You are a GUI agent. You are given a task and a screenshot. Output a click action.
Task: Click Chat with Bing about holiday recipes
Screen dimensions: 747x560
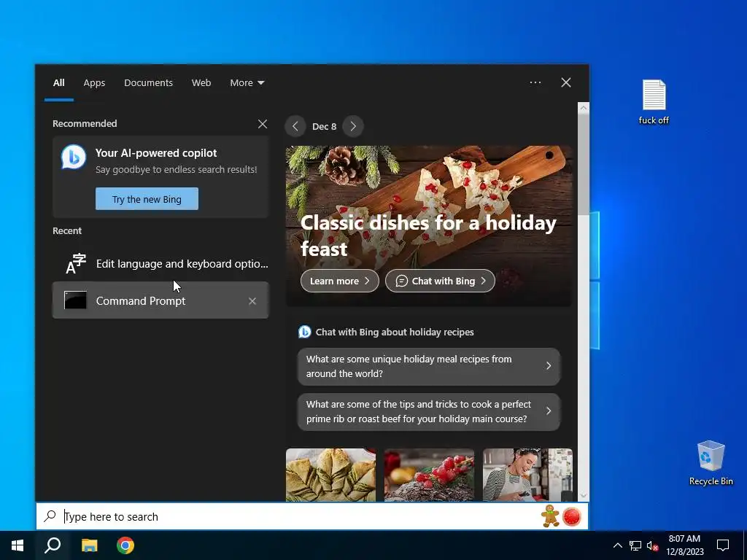(x=395, y=332)
